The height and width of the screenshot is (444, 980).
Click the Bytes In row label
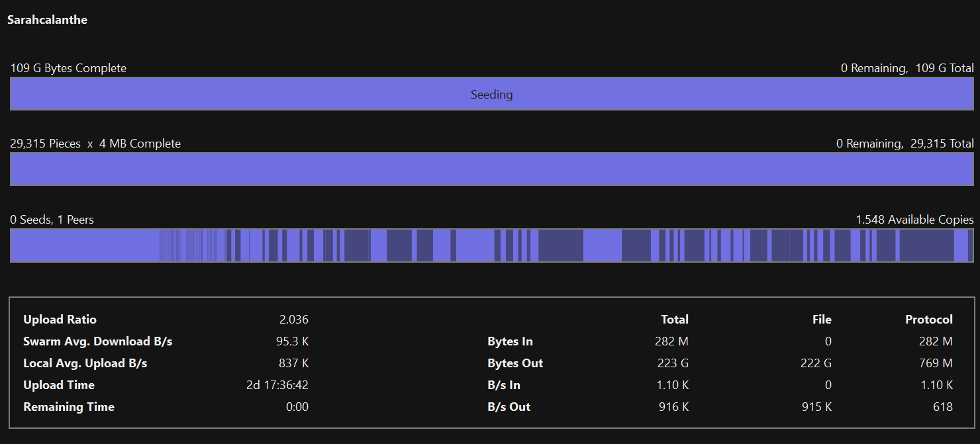511,341
